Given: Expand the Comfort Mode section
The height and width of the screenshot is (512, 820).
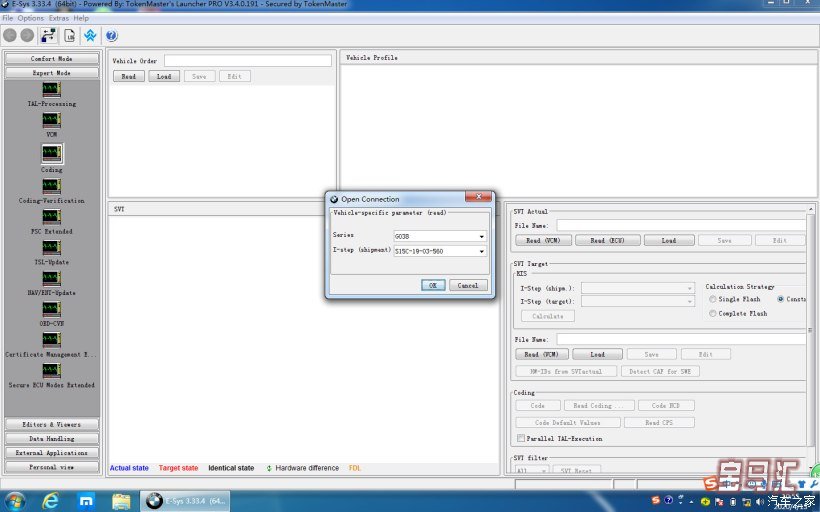Looking at the screenshot, I should pyautogui.click(x=52, y=59).
